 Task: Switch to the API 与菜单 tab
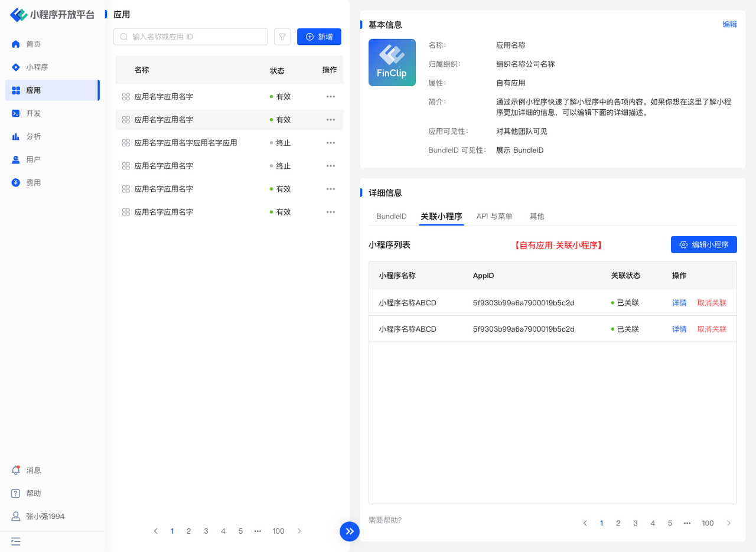click(494, 217)
